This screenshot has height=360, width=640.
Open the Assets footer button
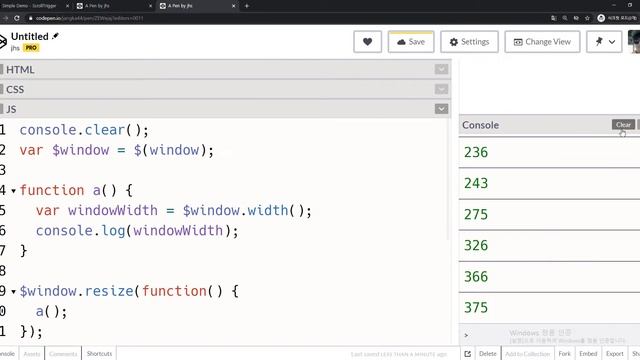click(32, 353)
